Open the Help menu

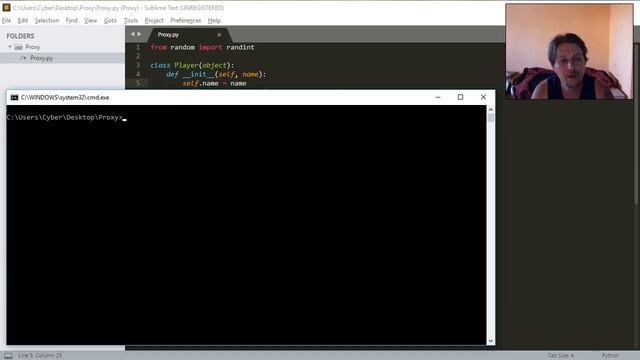[x=214, y=20]
